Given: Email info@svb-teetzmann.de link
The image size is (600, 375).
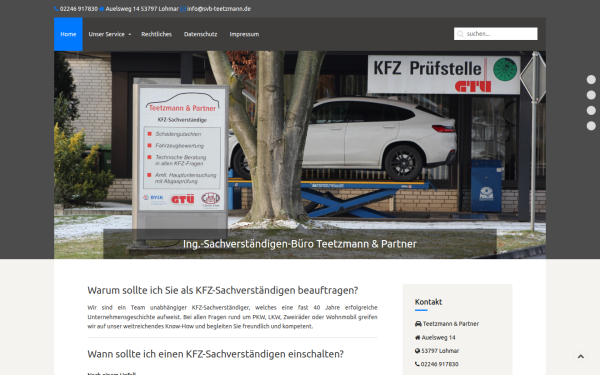Looking at the screenshot, I should (219, 9).
